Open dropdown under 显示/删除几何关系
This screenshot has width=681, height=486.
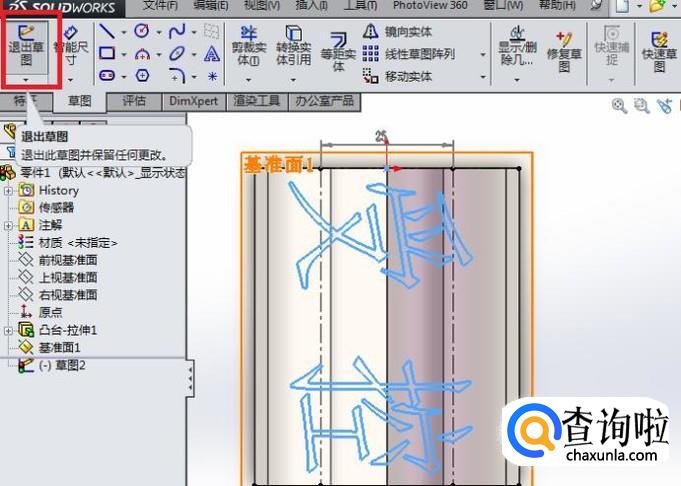tap(517, 80)
